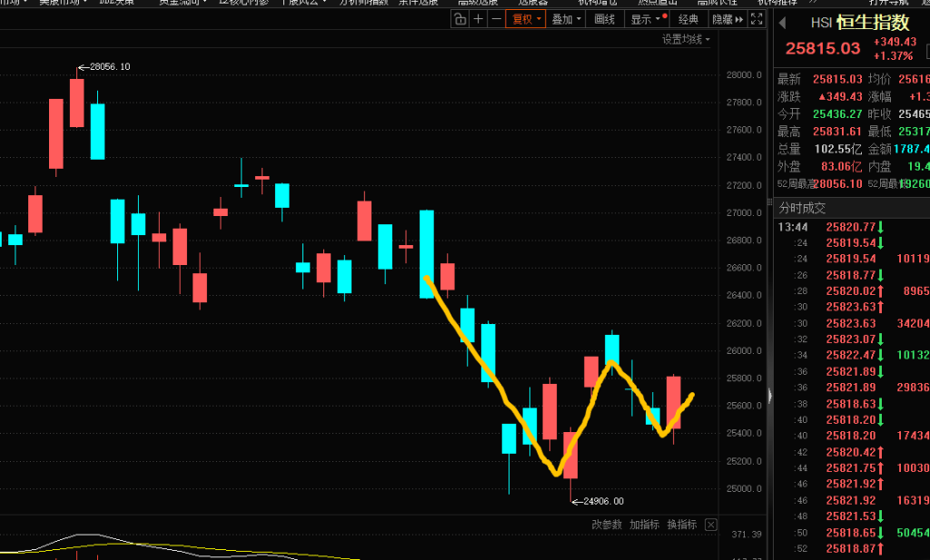Click the 28056.10 high price marker
This screenshot has height=560, width=930.
[110, 66]
